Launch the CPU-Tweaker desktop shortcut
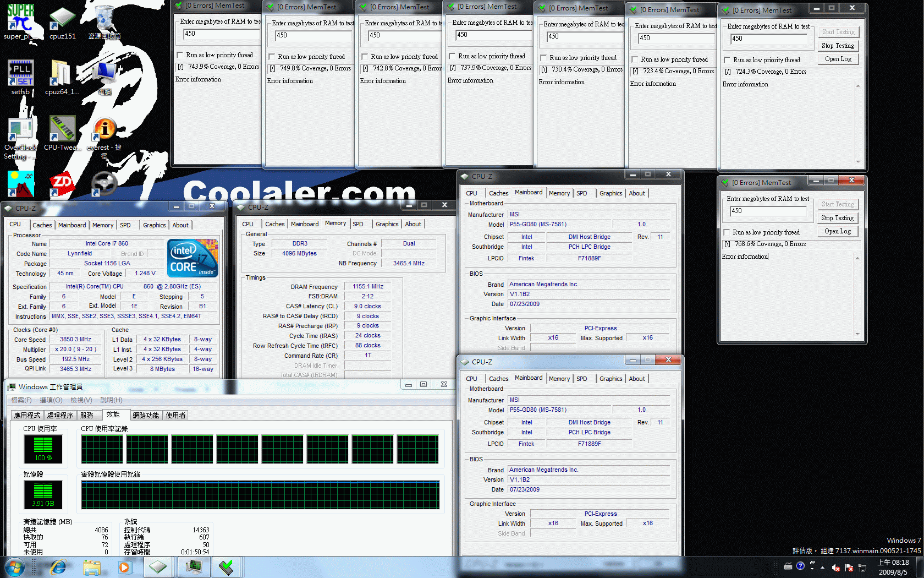Screen dimensions: 924x578 (62, 133)
